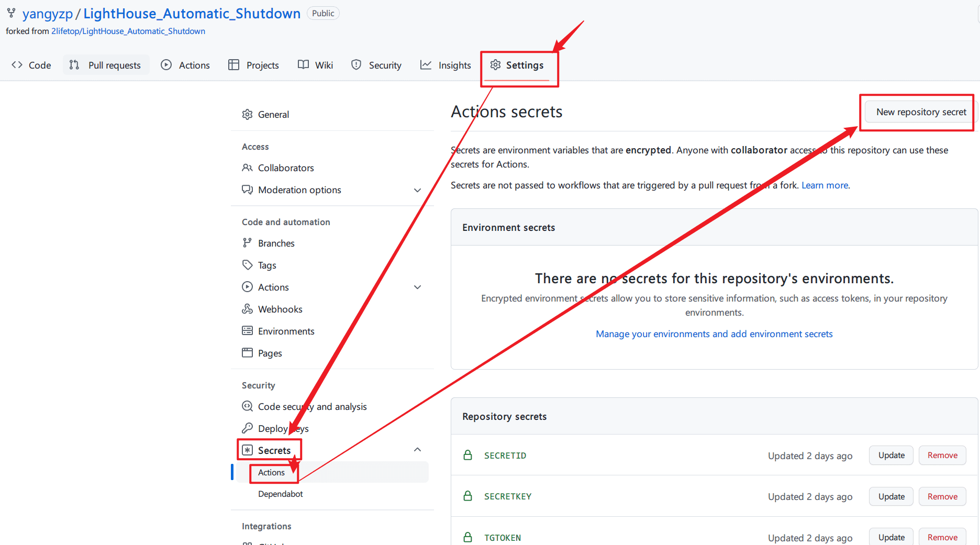Click the Settings gear icon in top nav
This screenshot has width=980, height=545.
click(x=495, y=65)
